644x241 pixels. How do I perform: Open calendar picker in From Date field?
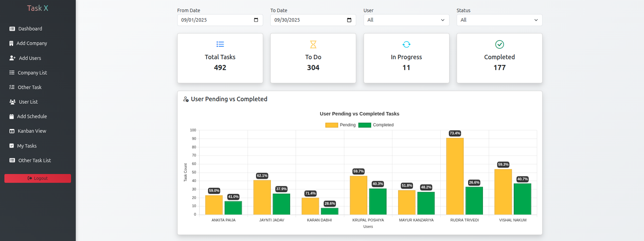(x=256, y=20)
